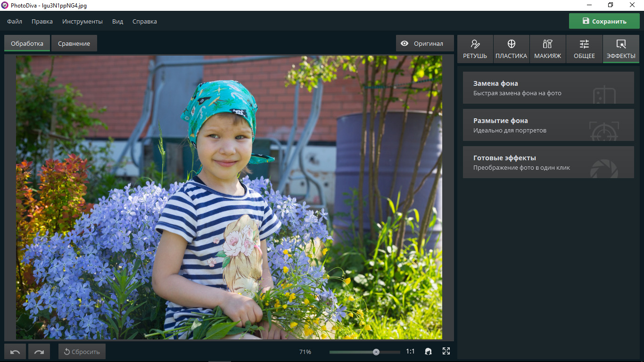Viewport: 644px width, 362px height.
Task: Open the Ретушь retouch tab
Action: click(475, 49)
